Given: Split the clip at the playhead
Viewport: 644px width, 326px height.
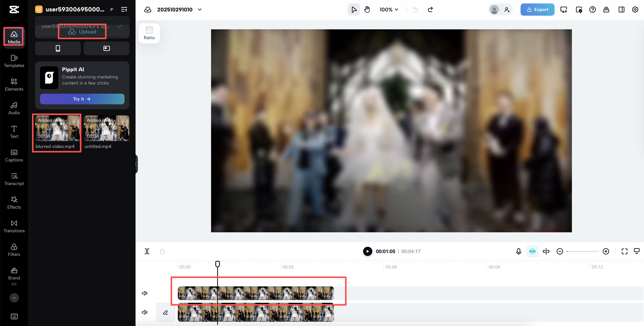Looking at the screenshot, I should [147, 251].
